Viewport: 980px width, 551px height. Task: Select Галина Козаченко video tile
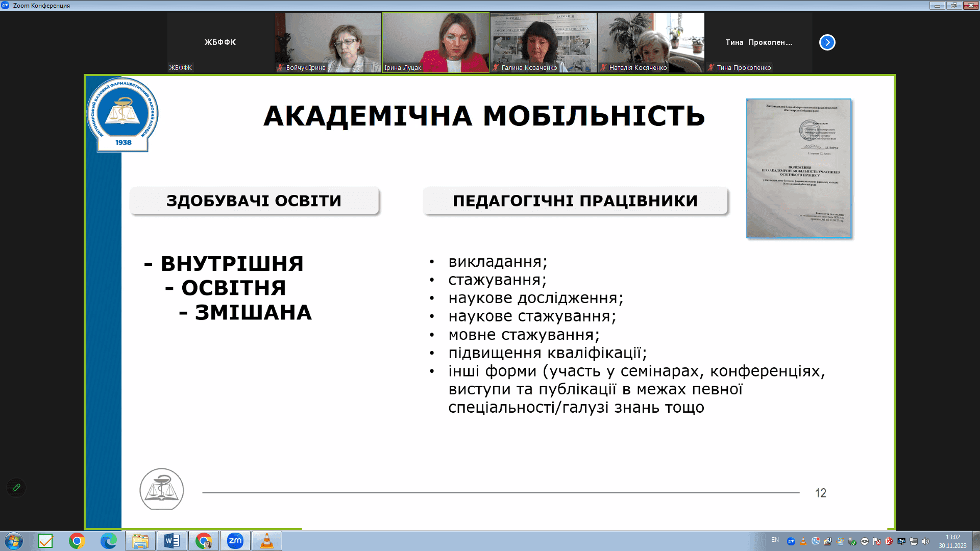(x=544, y=42)
